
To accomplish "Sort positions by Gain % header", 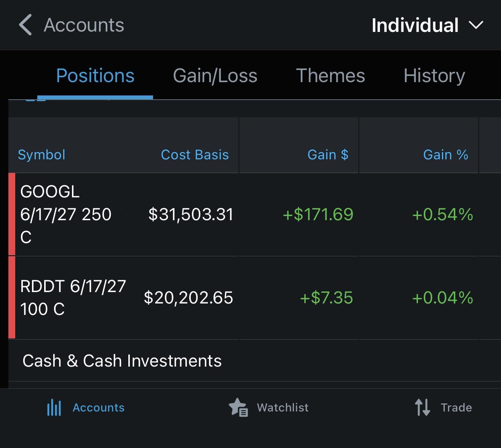I will [445, 155].
